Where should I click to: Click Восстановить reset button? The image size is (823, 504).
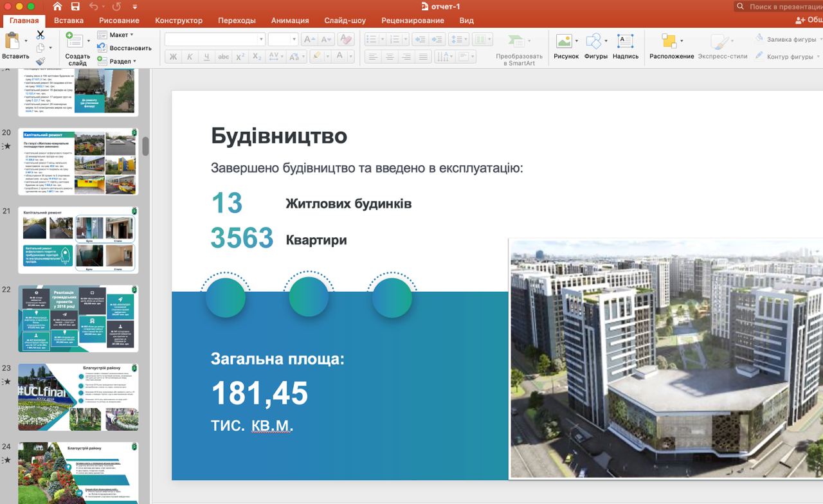coord(125,48)
